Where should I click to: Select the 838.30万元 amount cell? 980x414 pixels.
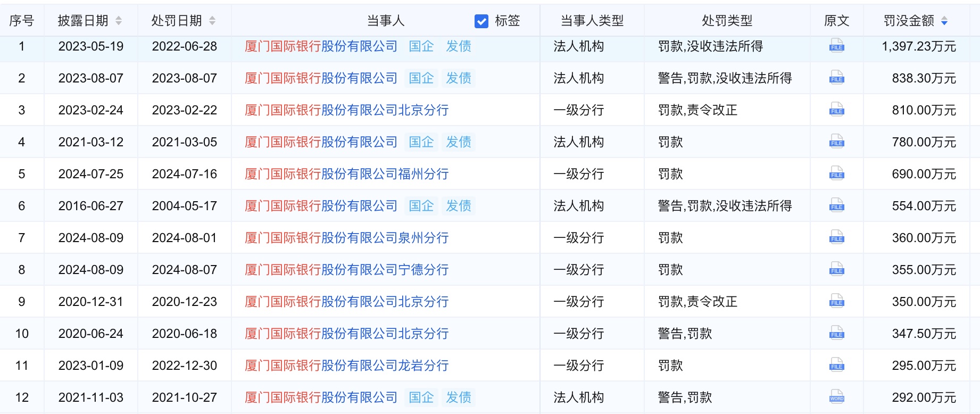[x=924, y=78]
